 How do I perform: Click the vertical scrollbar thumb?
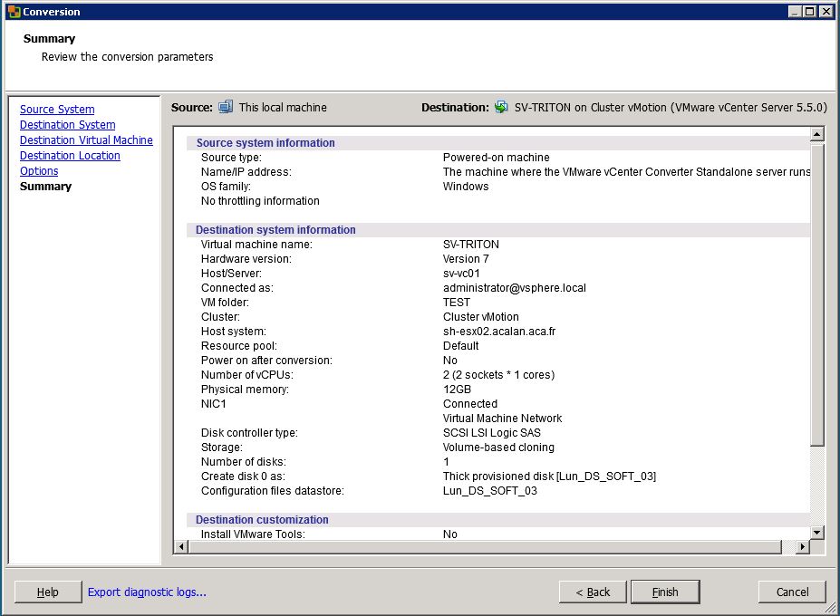tap(817, 294)
